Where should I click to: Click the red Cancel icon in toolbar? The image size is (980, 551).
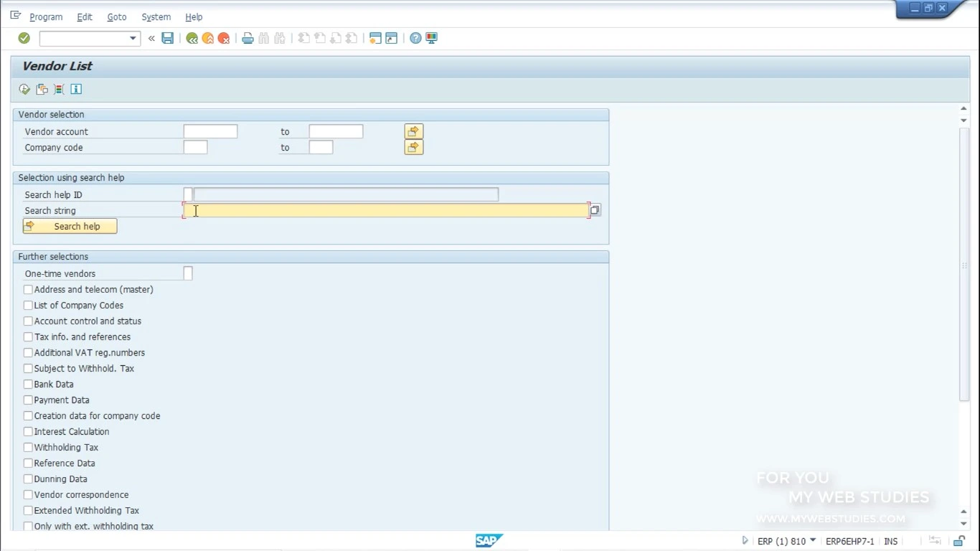[224, 38]
